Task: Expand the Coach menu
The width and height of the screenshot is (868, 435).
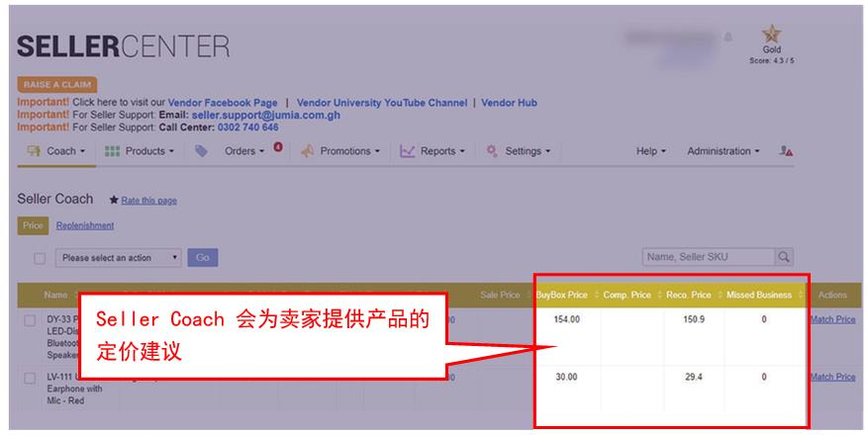Action: (x=66, y=151)
